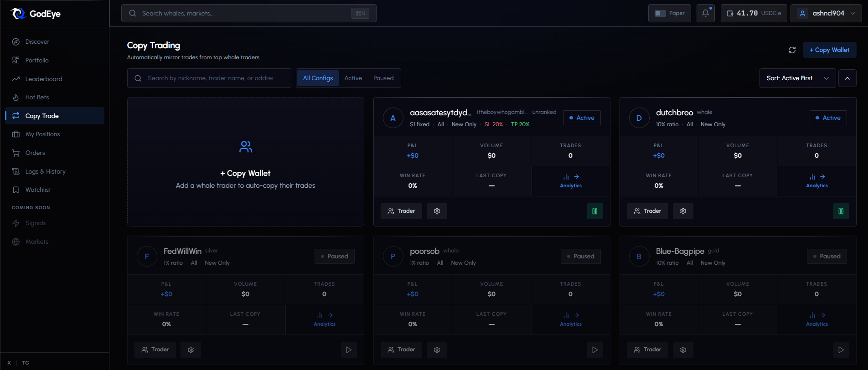Go to Discover in the sidebar

55,41
